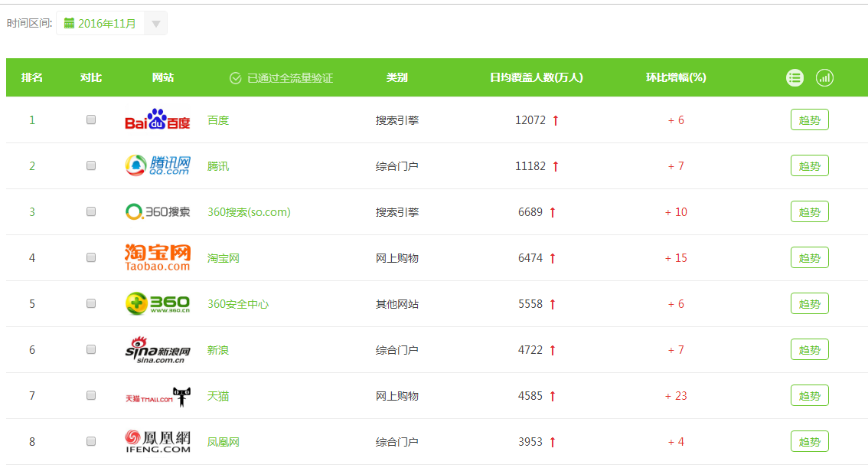The image size is (868, 468).
Task: Tick the compare checkbox for 360搜索
Action: click(91, 211)
